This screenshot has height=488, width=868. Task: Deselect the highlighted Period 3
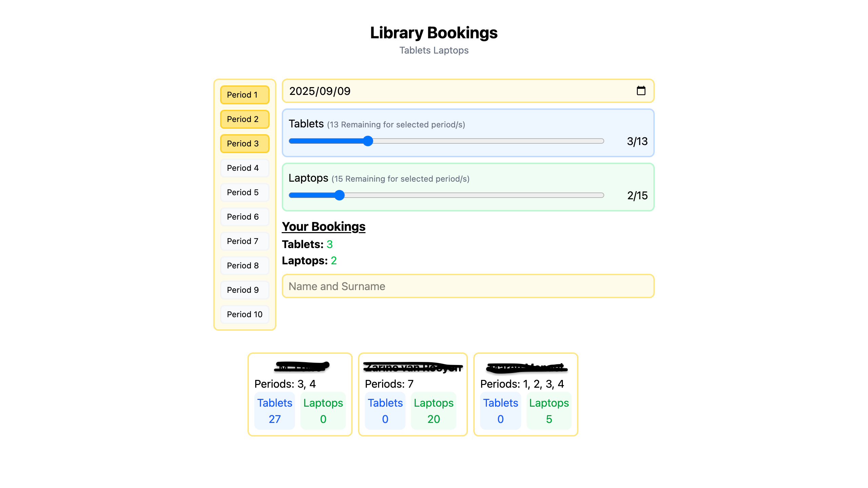click(x=244, y=144)
